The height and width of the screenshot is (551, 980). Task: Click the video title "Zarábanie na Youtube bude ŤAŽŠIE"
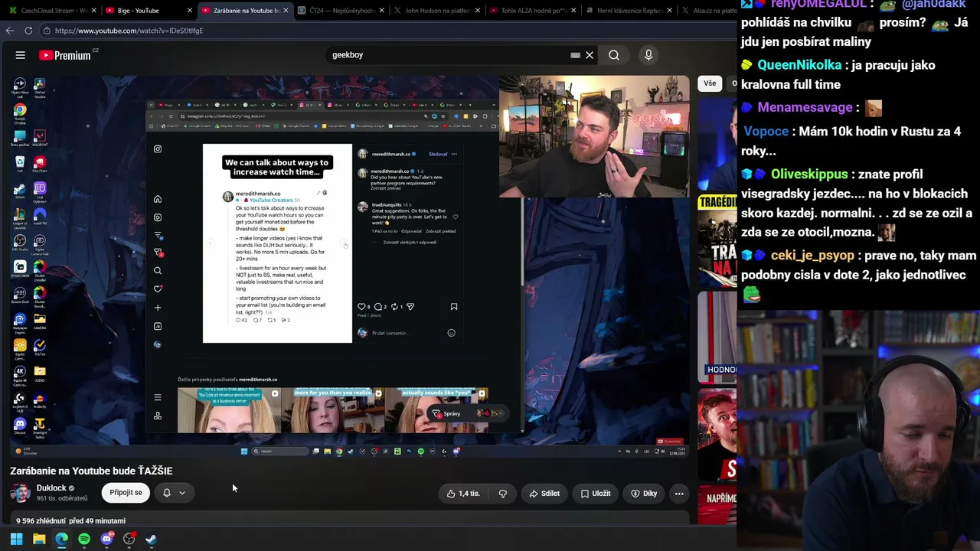tap(91, 471)
